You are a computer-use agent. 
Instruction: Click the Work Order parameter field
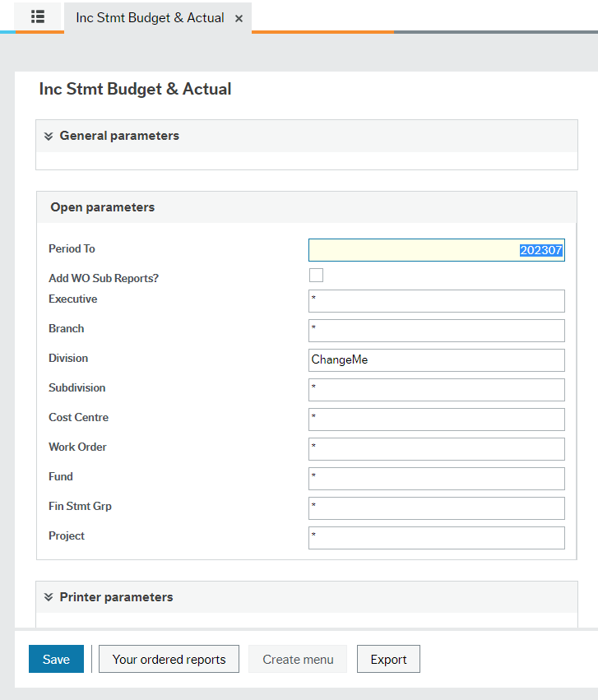[x=436, y=448]
